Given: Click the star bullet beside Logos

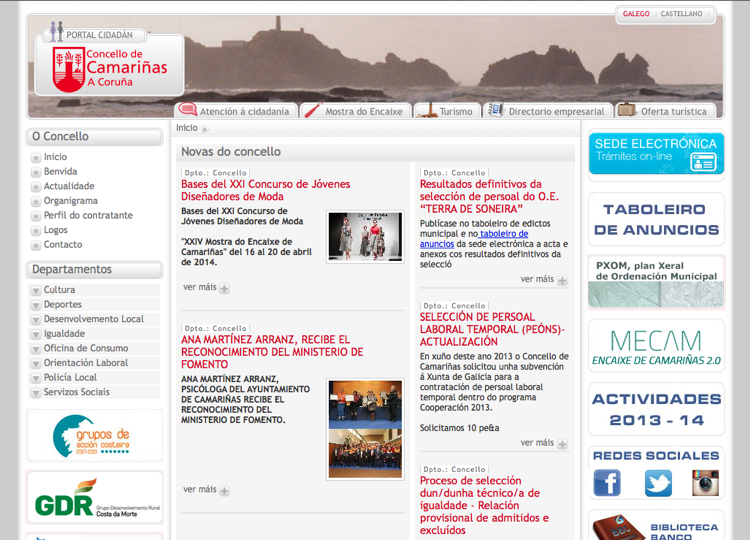Looking at the screenshot, I should point(35,231).
